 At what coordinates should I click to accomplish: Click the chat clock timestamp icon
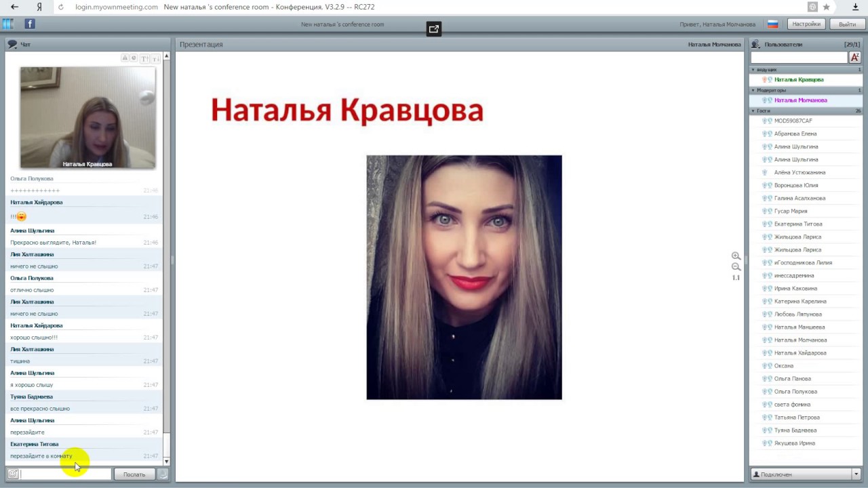pos(134,58)
